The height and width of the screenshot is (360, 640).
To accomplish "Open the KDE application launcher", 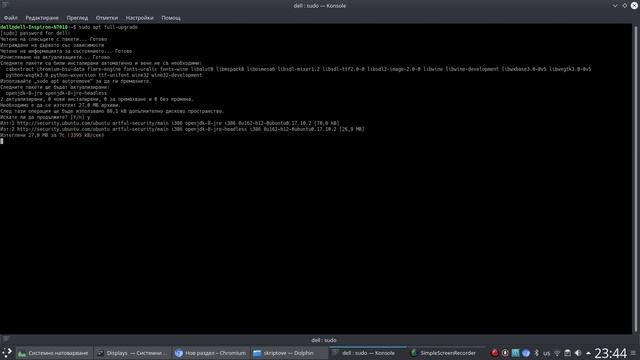I will coord(7,353).
